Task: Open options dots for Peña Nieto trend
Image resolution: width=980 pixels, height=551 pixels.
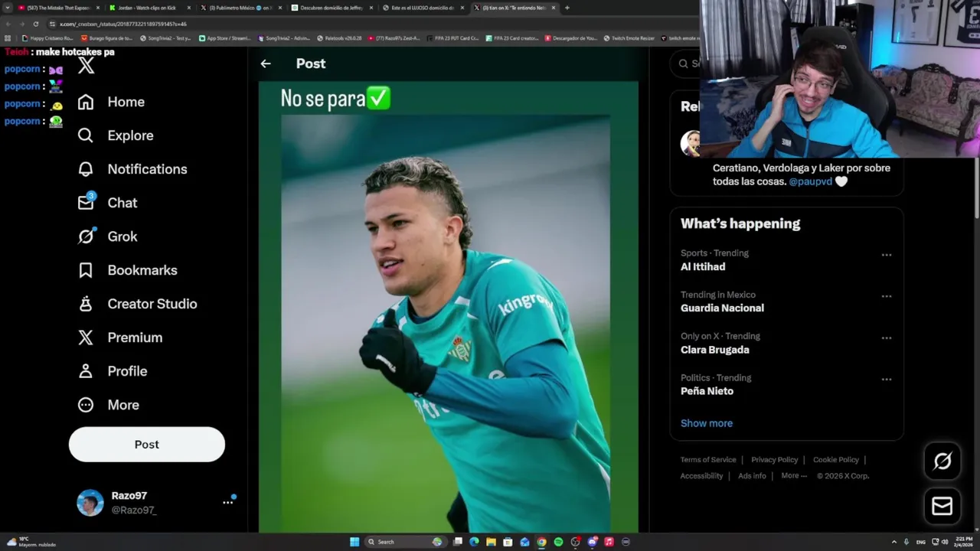Action: coord(887,379)
